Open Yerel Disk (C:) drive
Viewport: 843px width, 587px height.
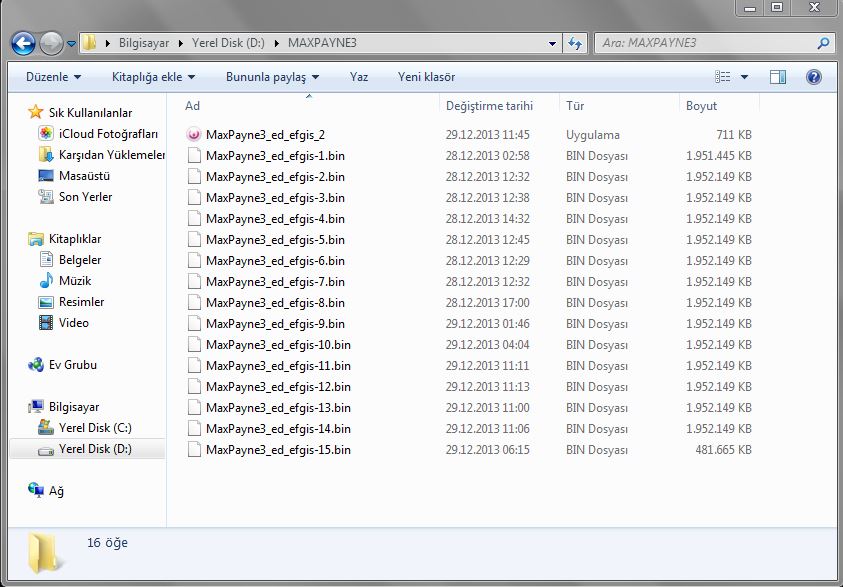click(85, 427)
